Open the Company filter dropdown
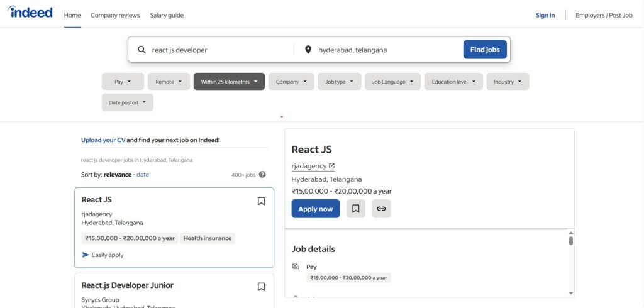The height and width of the screenshot is (308, 644). coord(291,81)
